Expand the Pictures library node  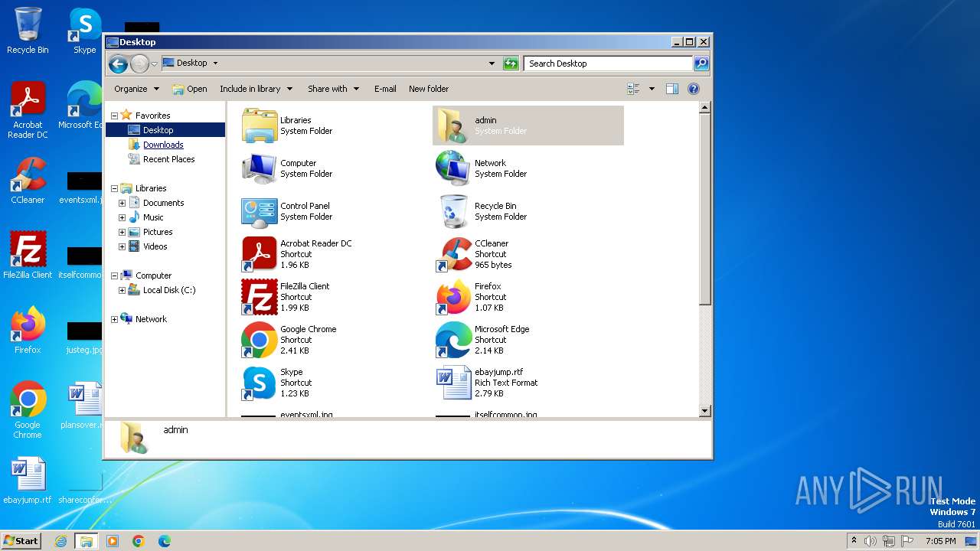[x=122, y=232]
